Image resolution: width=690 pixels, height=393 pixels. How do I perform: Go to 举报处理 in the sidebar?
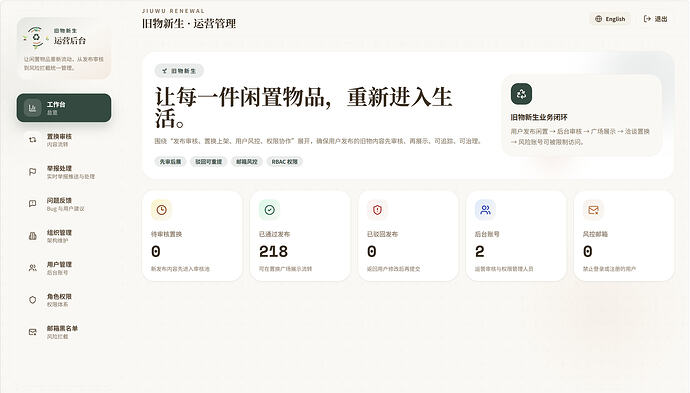(64, 172)
